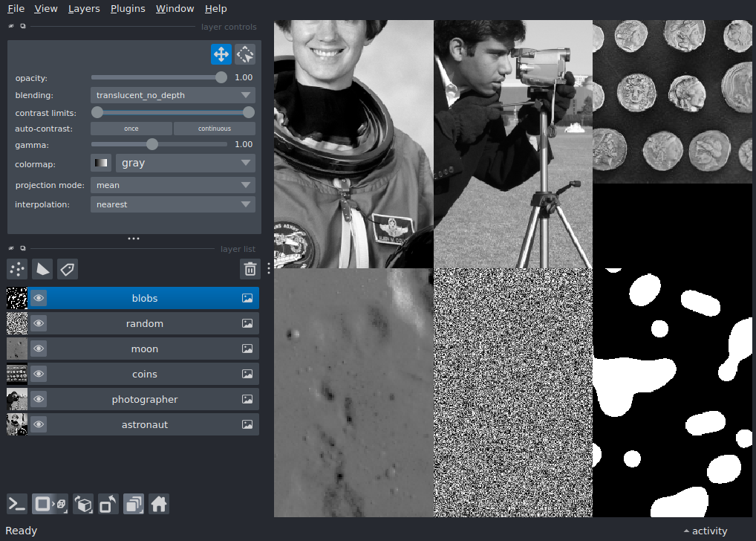Image resolution: width=756 pixels, height=541 pixels.
Task: Add a new labels layer
Action: (68, 269)
